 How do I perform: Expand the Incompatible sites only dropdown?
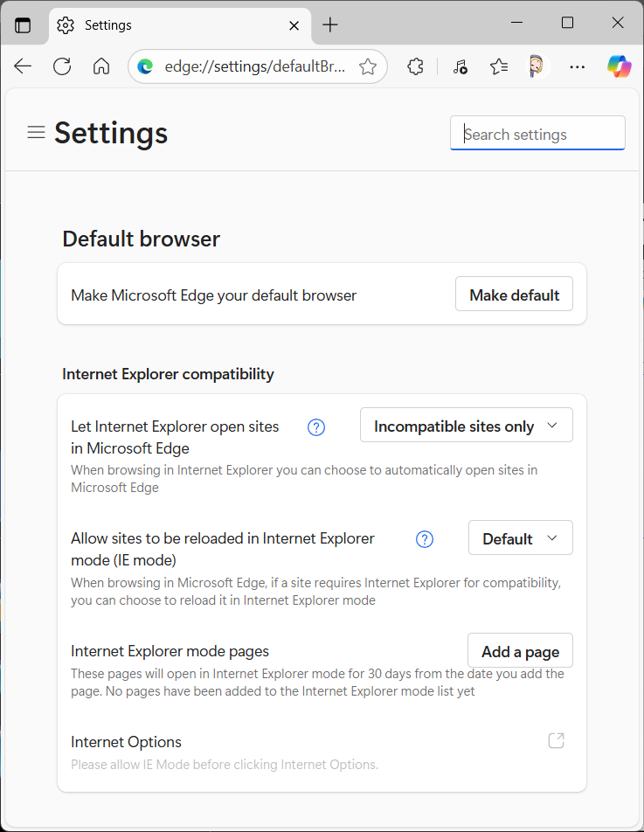click(466, 426)
